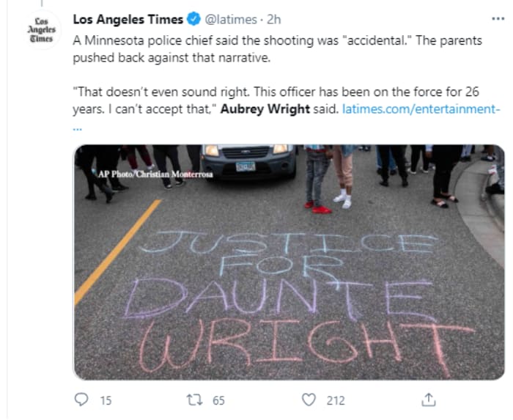This screenshot has width=513, height=420.
Task: Open the latimes.com/entertainment article link
Action: coord(421,110)
